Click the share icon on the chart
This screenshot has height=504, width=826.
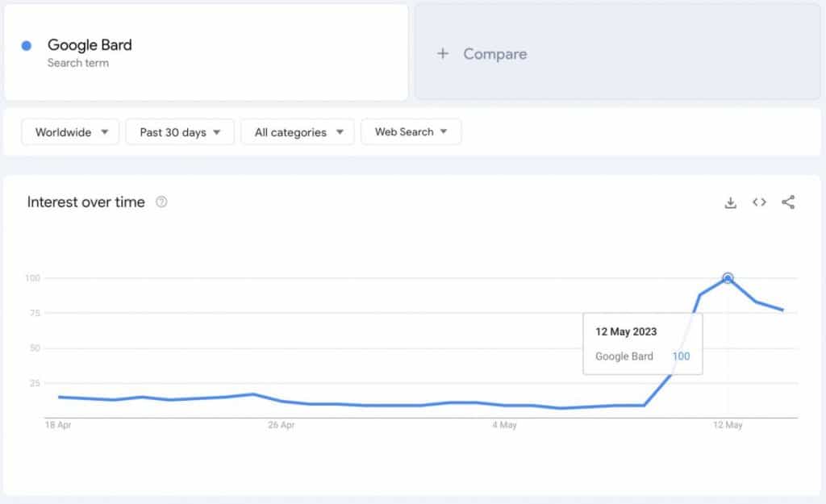788,202
